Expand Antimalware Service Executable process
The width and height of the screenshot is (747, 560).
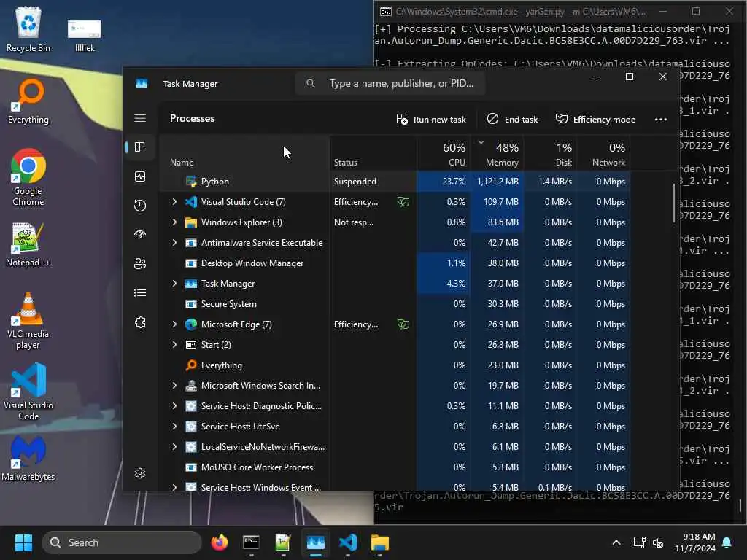(x=174, y=243)
